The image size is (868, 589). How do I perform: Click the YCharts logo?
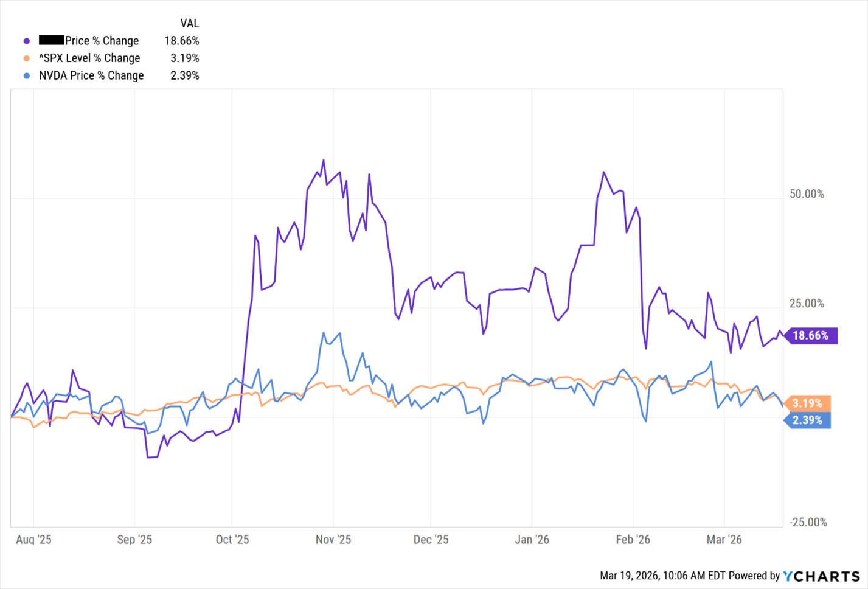click(821, 576)
